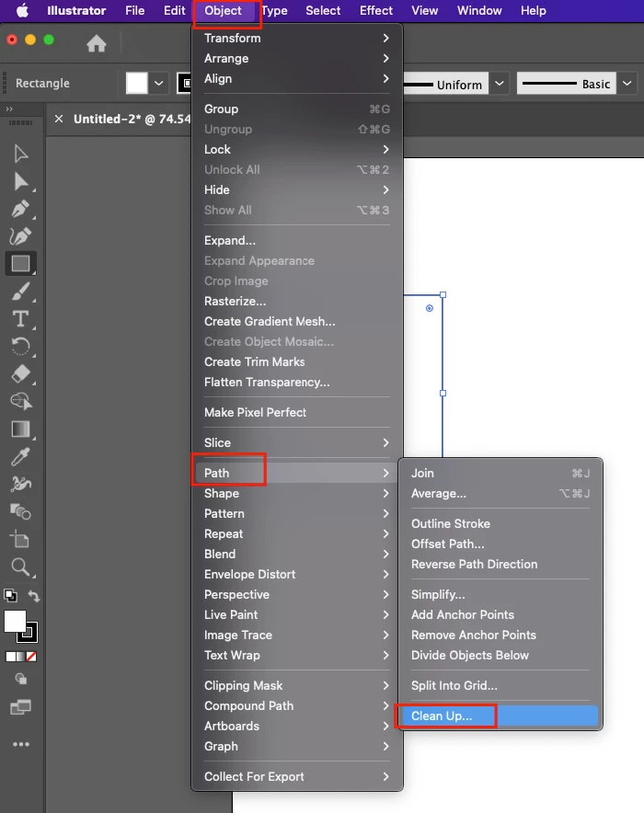Select the Paintbrush tool
The width and height of the screenshot is (644, 813).
[20, 292]
